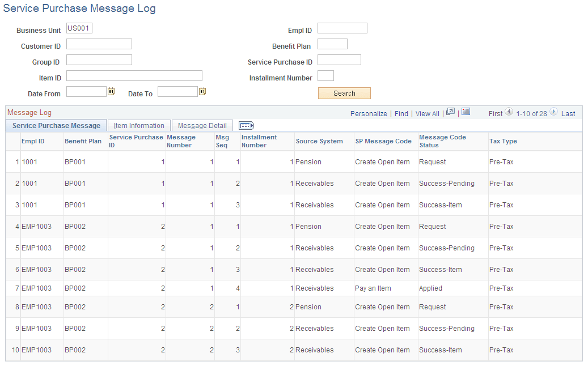Screen dimensions: 588x366
Task: Click the Business Unit field showing US001
Action: pos(79,28)
